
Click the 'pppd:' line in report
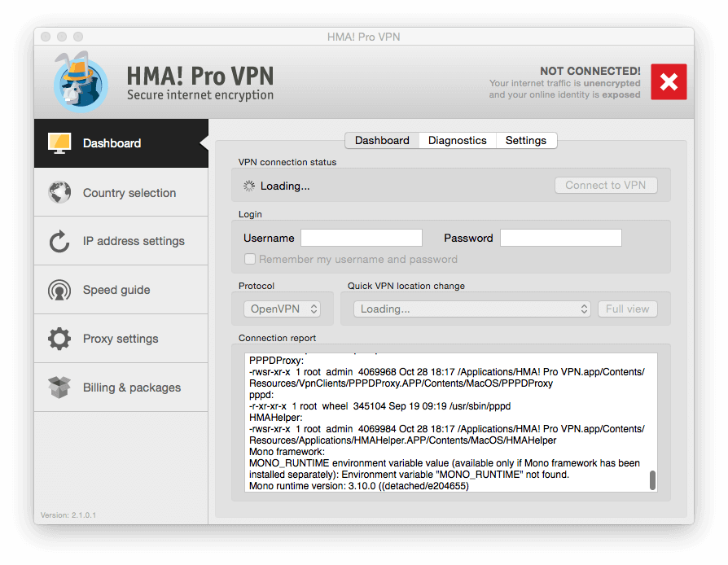pos(261,395)
